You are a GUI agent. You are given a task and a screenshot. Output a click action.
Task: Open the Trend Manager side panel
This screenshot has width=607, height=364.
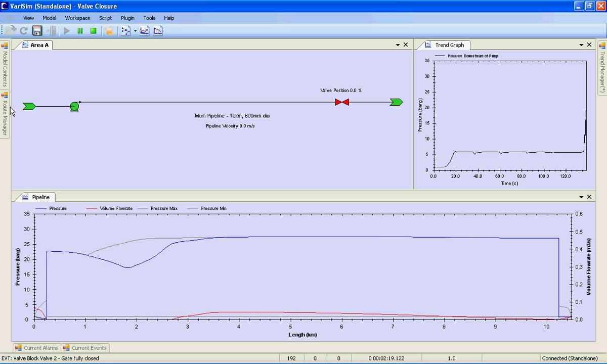[602, 68]
